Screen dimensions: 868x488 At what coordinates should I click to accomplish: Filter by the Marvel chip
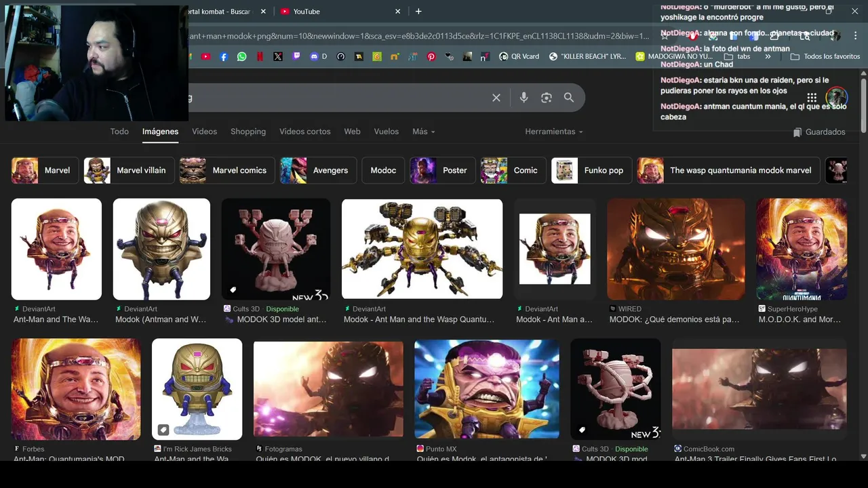pyautogui.click(x=45, y=171)
